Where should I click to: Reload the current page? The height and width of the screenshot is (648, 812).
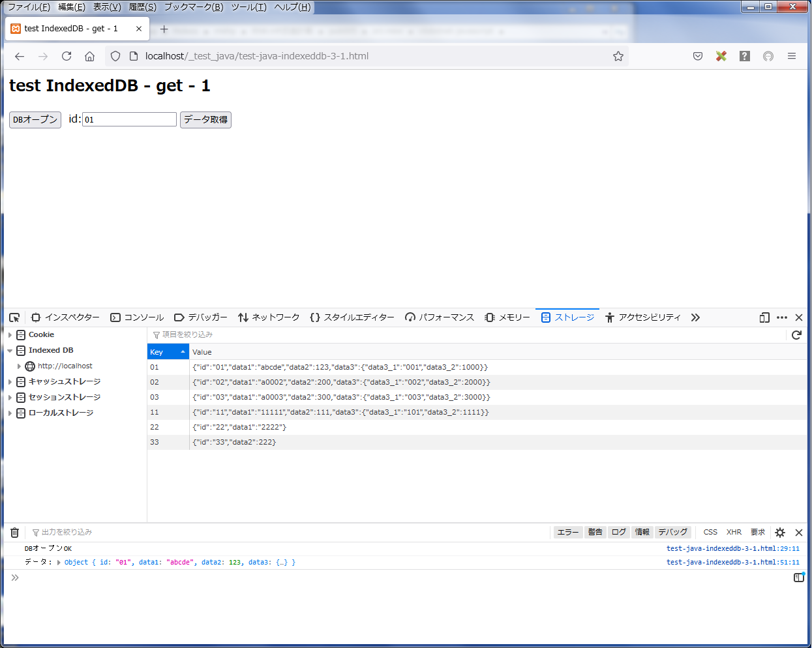point(67,56)
